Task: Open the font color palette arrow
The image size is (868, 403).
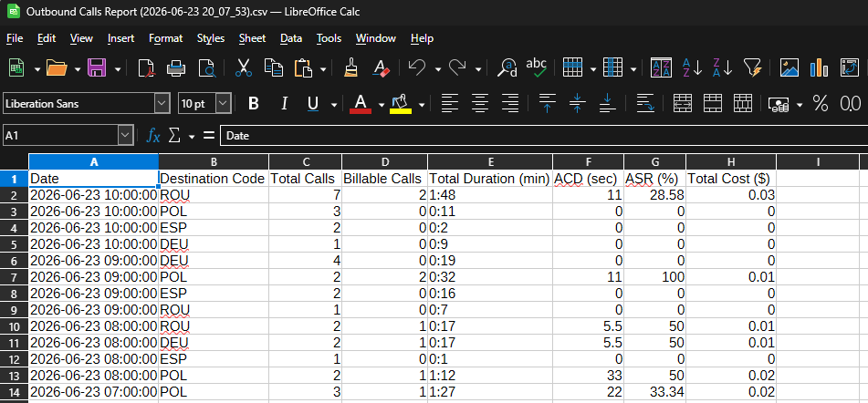Action: (382, 105)
